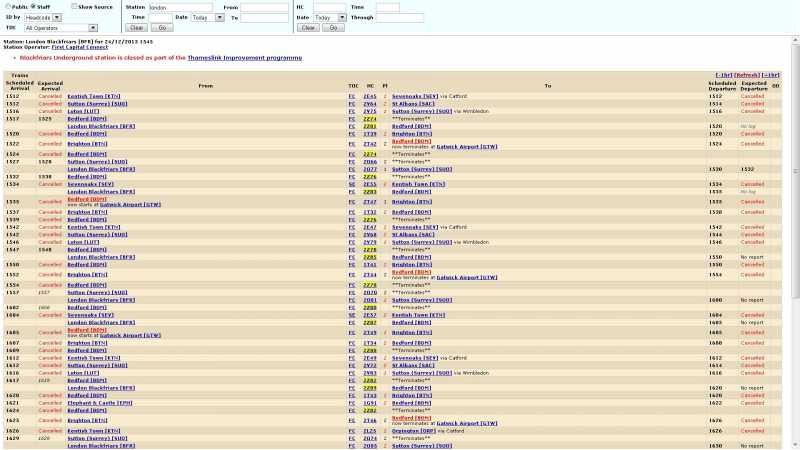Open the TOC All Operators dropdown
The height and width of the screenshot is (450, 800).
61,28
